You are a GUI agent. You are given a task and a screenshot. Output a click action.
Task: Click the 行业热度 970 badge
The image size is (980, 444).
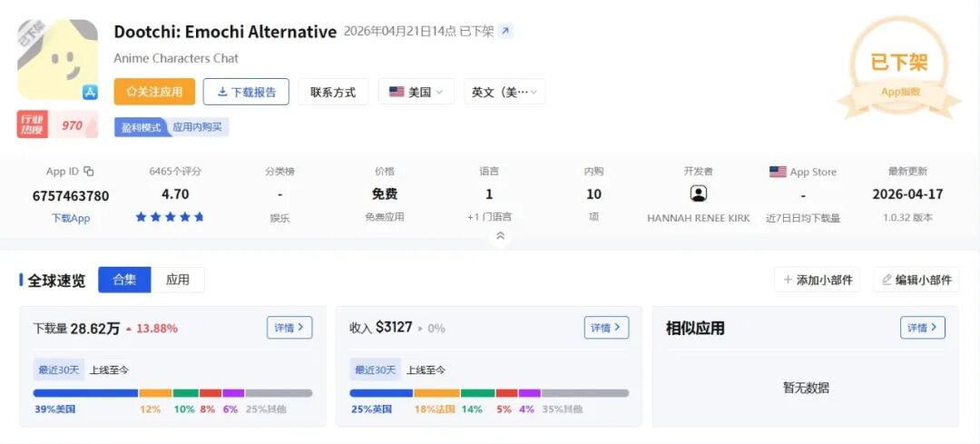[x=57, y=125]
